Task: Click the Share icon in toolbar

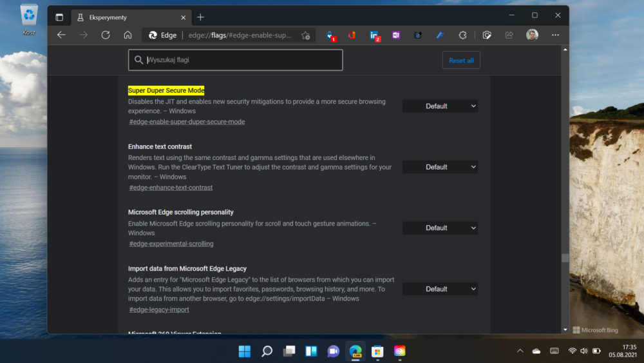Action: [x=509, y=35]
